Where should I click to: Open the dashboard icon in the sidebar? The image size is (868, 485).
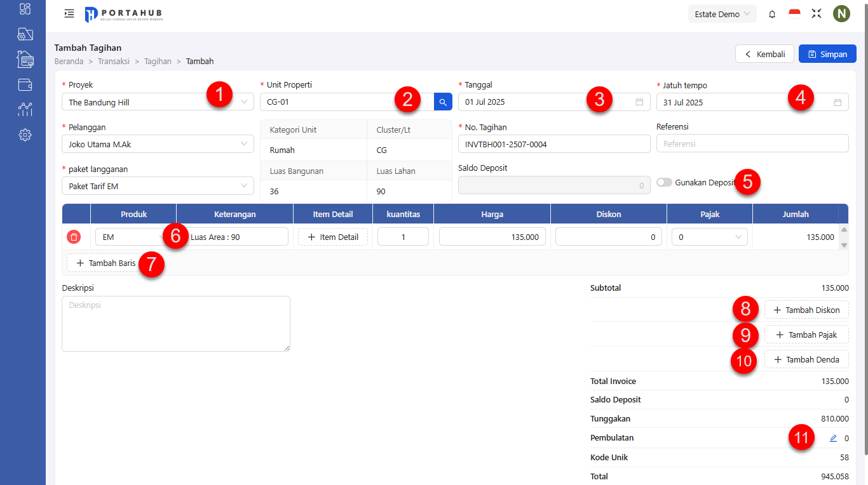pos(24,9)
